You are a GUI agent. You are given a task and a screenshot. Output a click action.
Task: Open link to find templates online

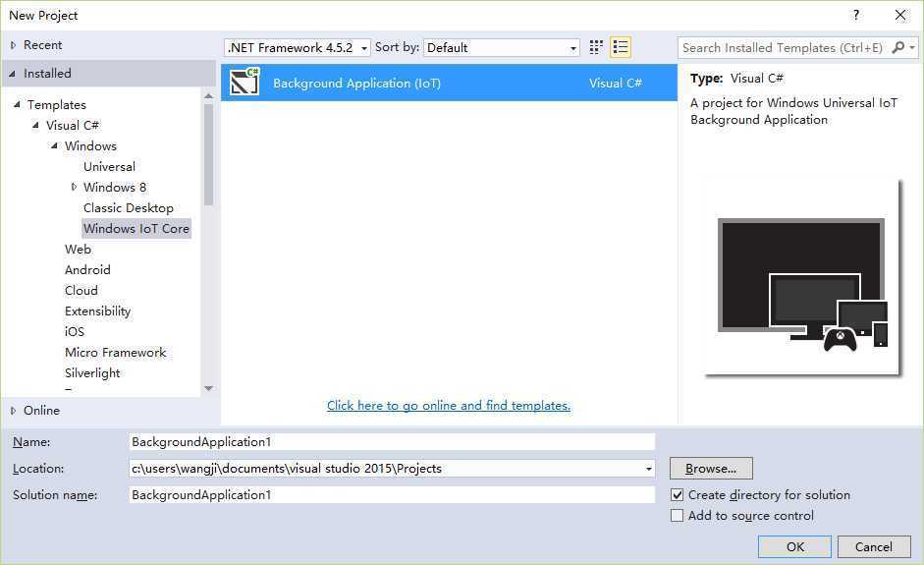[x=449, y=405]
